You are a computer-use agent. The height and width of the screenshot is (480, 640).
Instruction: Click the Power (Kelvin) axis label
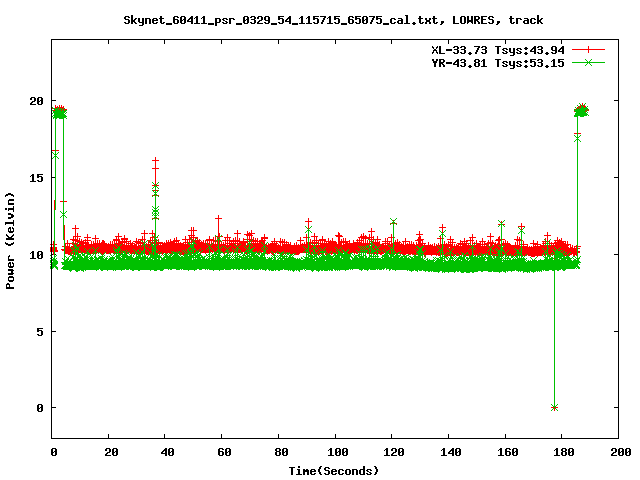coord(10,241)
